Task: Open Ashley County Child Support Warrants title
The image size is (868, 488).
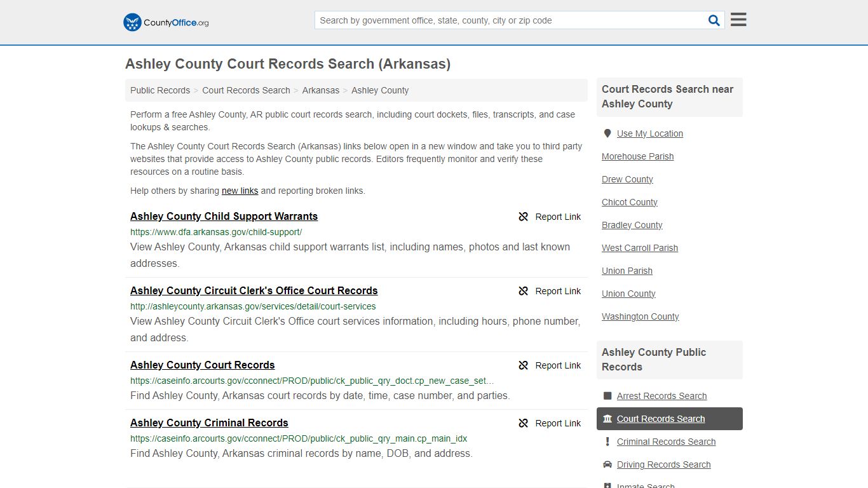Action: (x=224, y=216)
